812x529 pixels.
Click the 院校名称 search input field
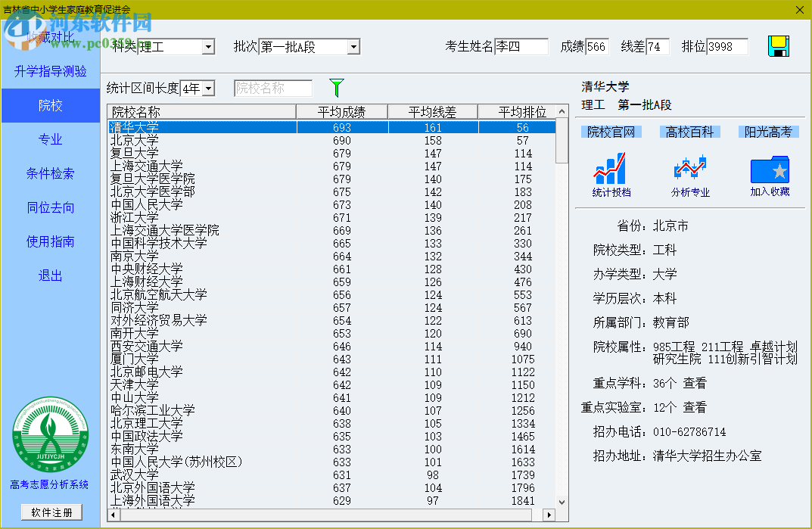(273, 89)
